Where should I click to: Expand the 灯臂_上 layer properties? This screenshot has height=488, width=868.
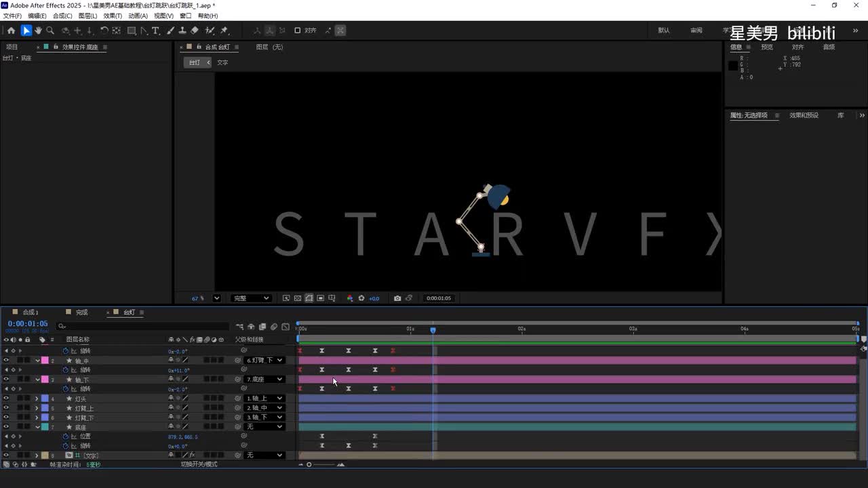click(x=37, y=408)
